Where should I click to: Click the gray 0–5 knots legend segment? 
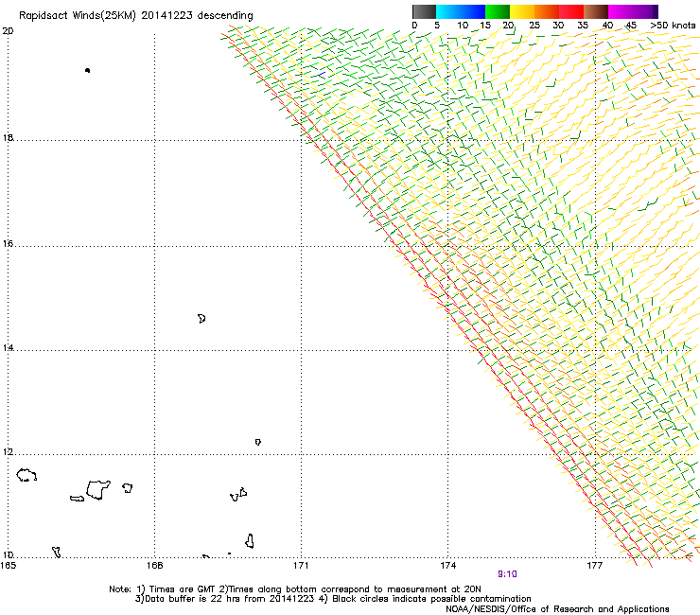pos(424,11)
